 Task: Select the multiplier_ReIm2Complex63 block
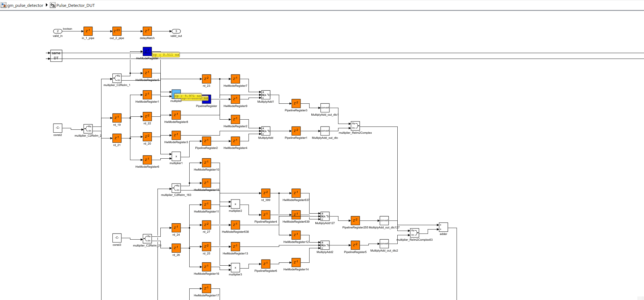pos(415,233)
